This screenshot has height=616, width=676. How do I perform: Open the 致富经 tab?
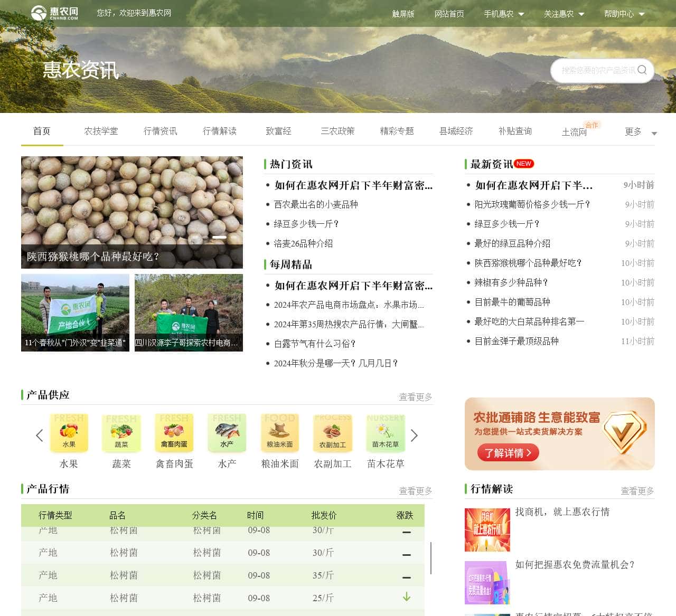point(278,131)
